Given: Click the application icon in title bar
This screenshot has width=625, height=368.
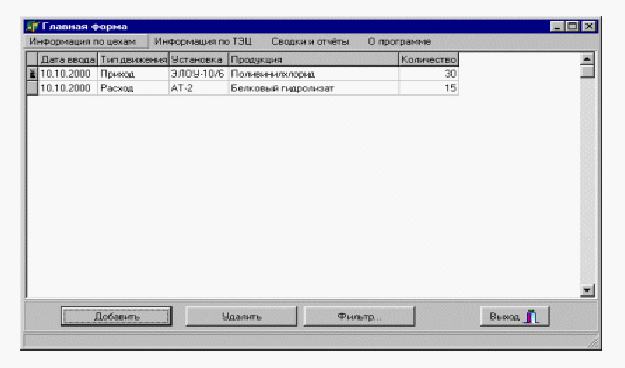Looking at the screenshot, I should (x=32, y=27).
